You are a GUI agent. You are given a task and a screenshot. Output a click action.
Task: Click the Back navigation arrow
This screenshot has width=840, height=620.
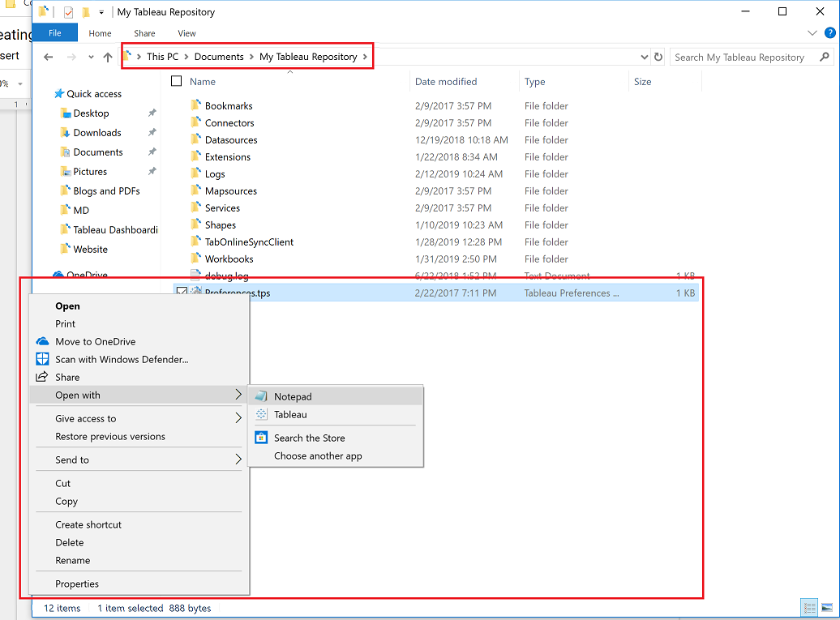point(48,57)
